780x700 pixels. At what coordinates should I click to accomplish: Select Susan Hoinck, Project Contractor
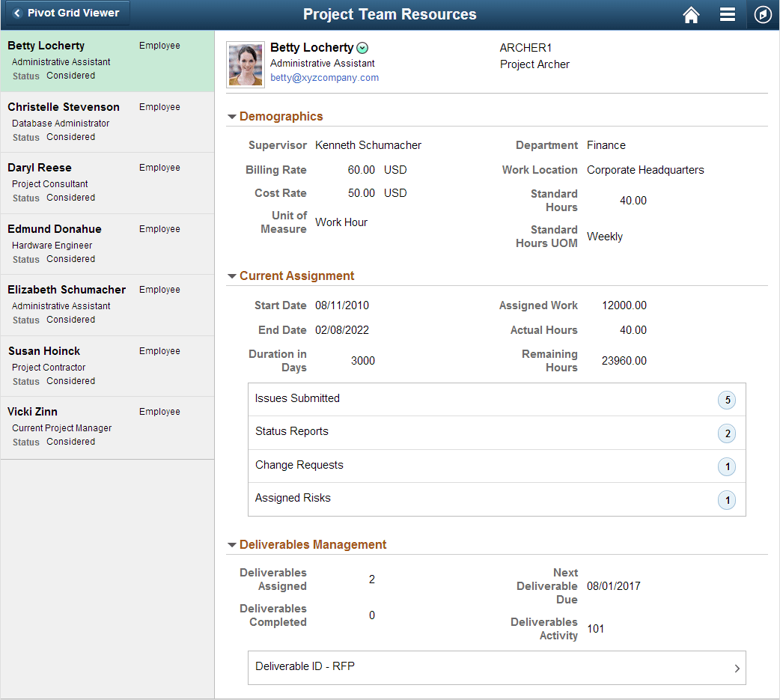[107, 365]
